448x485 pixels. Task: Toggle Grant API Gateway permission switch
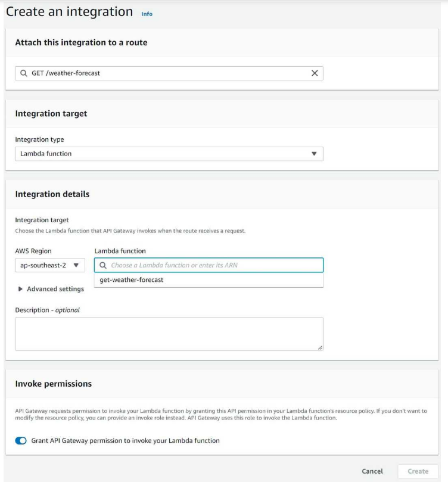(x=21, y=441)
